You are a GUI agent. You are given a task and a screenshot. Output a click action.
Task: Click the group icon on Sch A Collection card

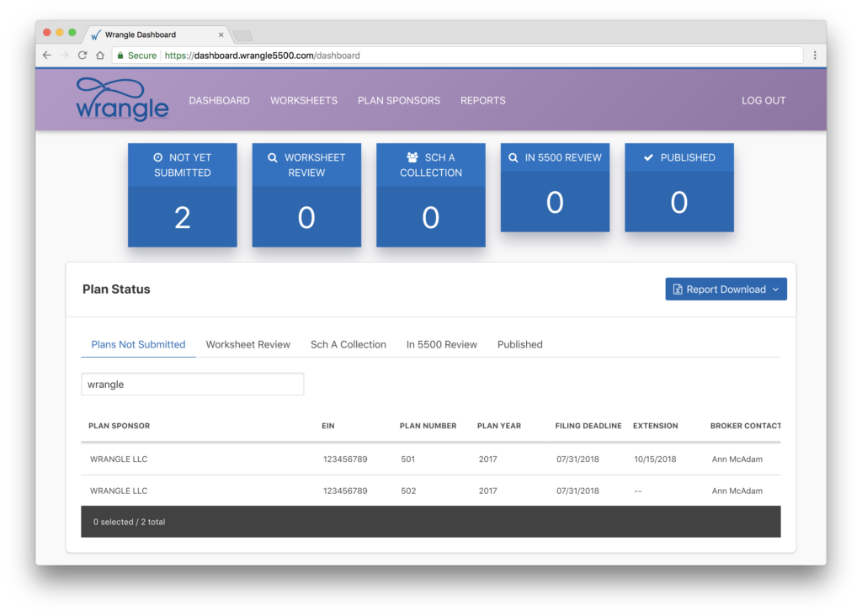point(412,157)
